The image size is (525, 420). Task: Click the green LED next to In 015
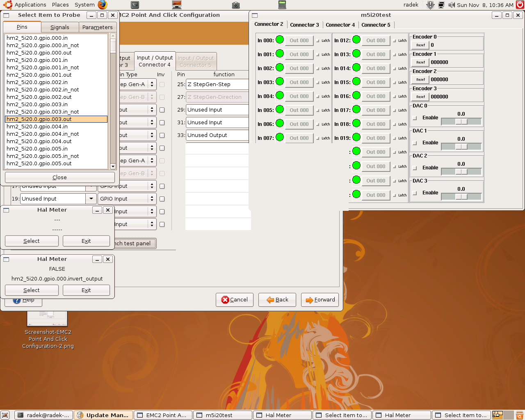point(356,82)
